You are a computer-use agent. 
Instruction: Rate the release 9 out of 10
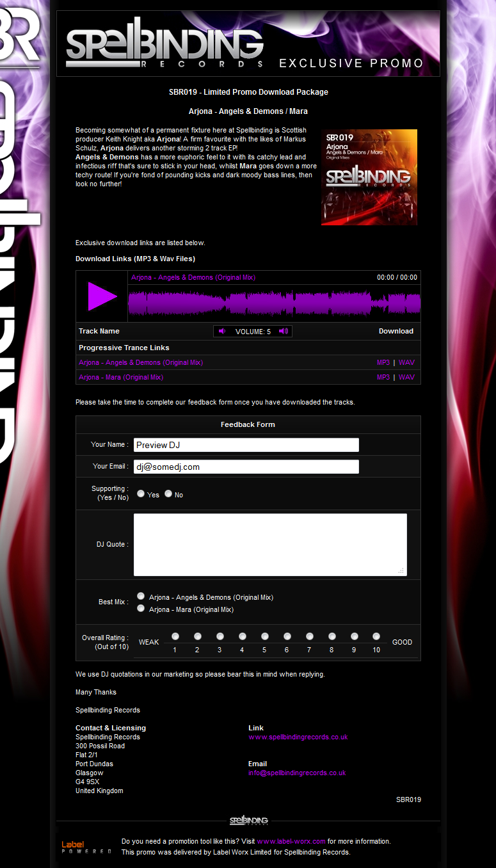point(355,636)
